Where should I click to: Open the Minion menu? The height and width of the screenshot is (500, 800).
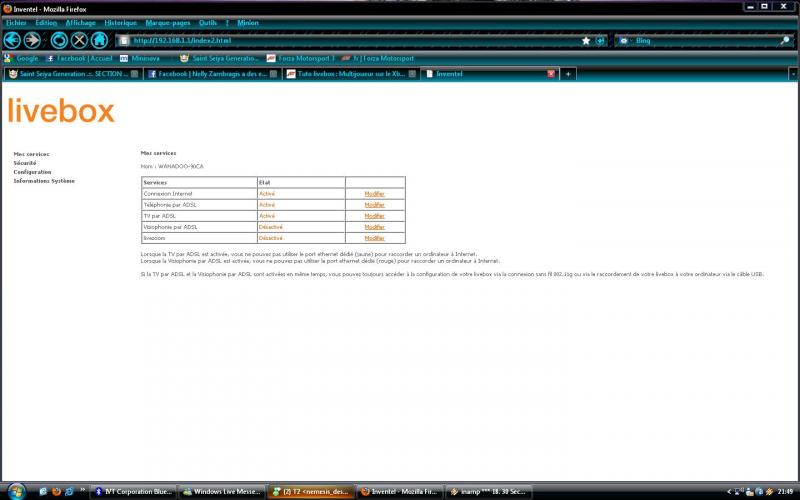click(x=248, y=23)
